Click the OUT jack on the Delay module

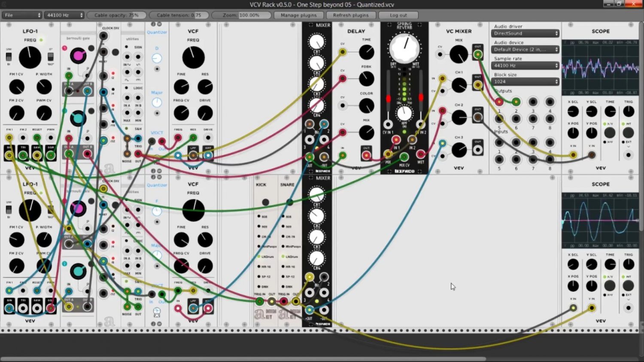pyautogui.click(x=366, y=155)
